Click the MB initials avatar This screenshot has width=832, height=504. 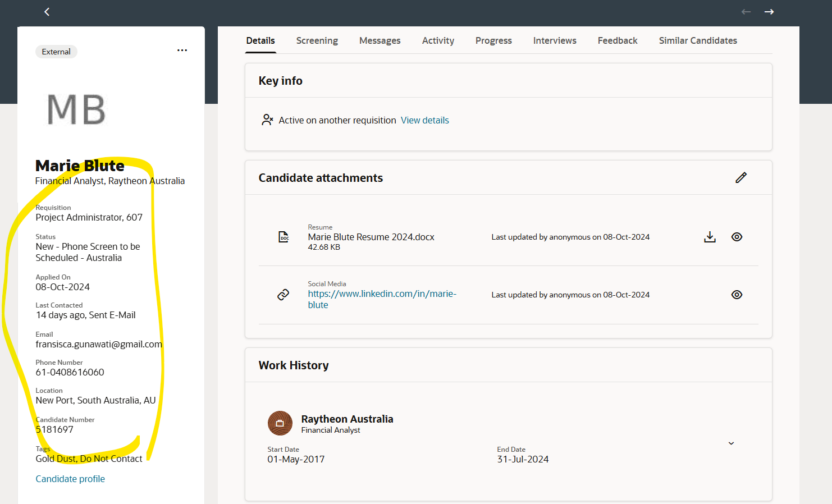(x=76, y=109)
